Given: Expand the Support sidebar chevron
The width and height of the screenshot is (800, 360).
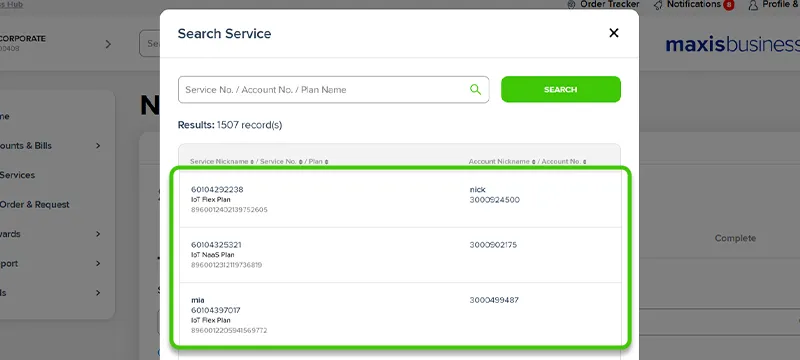Looking at the screenshot, I should (x=98, y=264).
